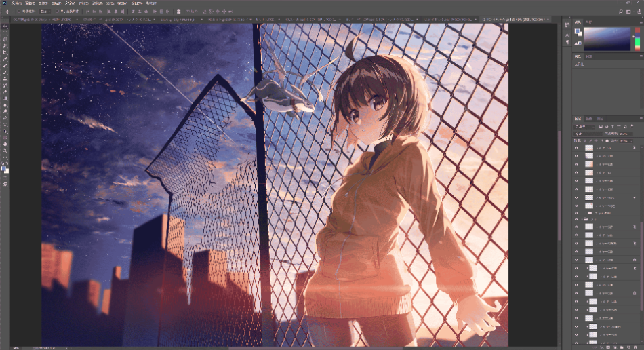This screenshot has height=350, width=644.
Task: Open the Layers panel flyout menu
Action: click(641, 118)
